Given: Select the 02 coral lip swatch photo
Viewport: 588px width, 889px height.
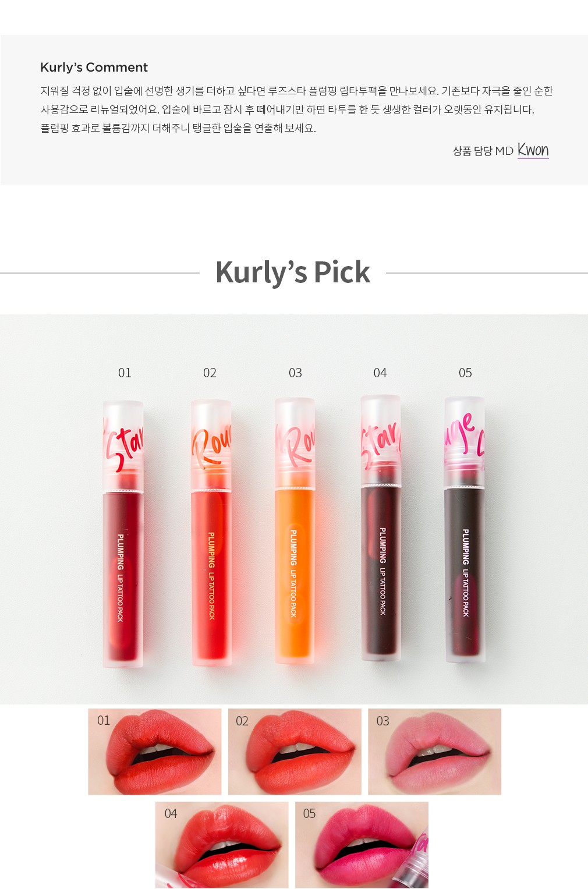Looking at the screenshot, I should 295,752.
